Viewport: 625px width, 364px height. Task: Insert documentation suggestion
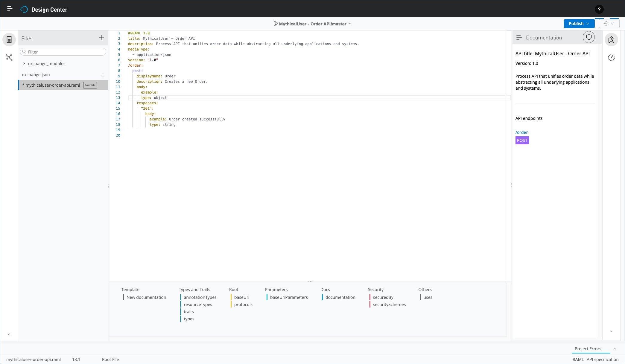(340, 297)
